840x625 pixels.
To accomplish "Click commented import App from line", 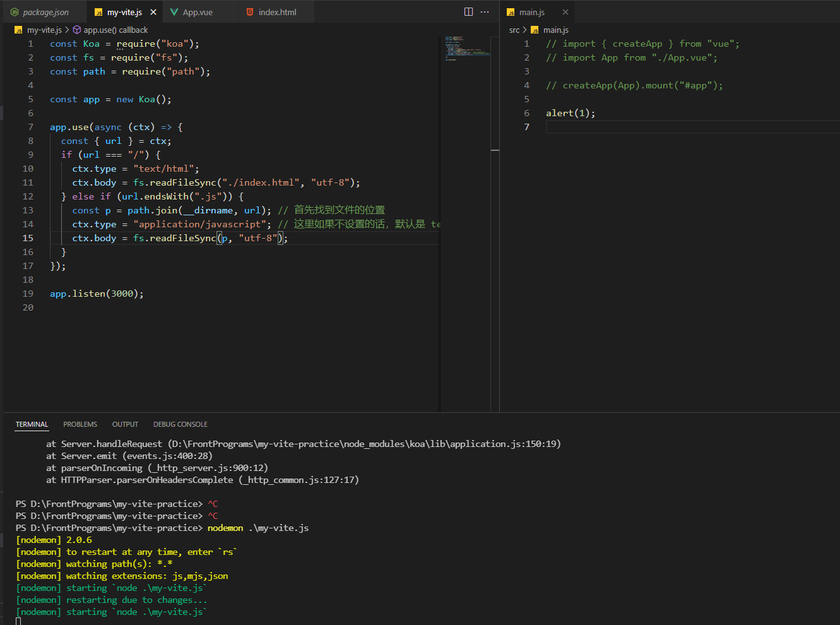I will coord(632,57).
